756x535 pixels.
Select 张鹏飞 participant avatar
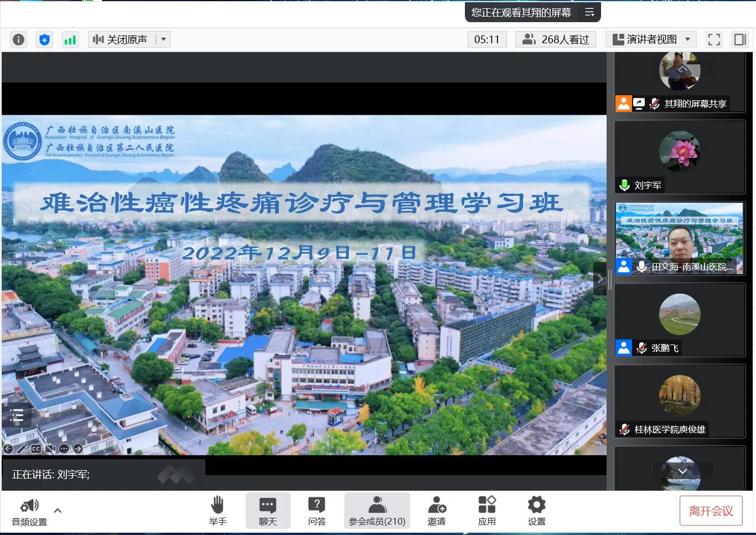point(680,314)
